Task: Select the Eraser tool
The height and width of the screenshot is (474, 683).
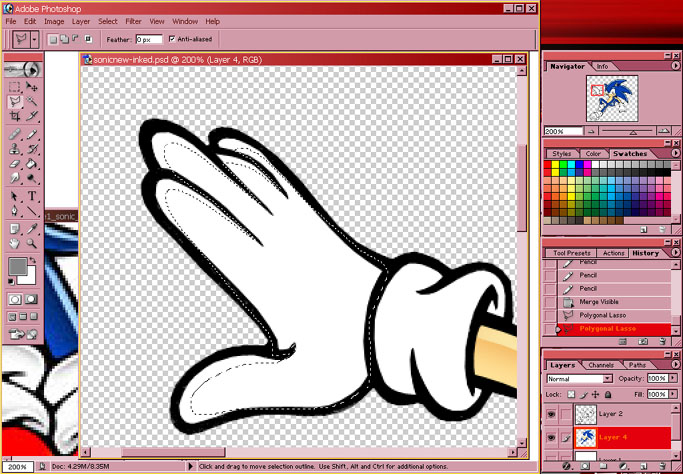Action: [x=15, y=164]
